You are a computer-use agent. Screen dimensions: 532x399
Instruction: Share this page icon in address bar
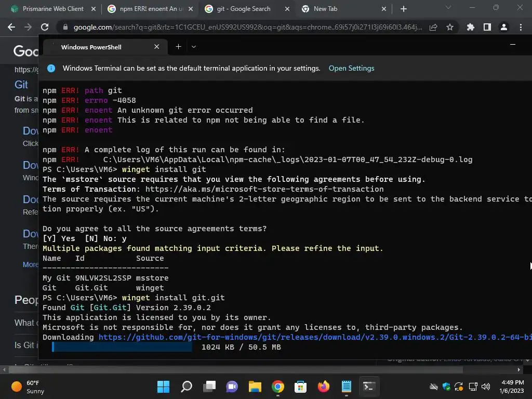tap(433, 27)
